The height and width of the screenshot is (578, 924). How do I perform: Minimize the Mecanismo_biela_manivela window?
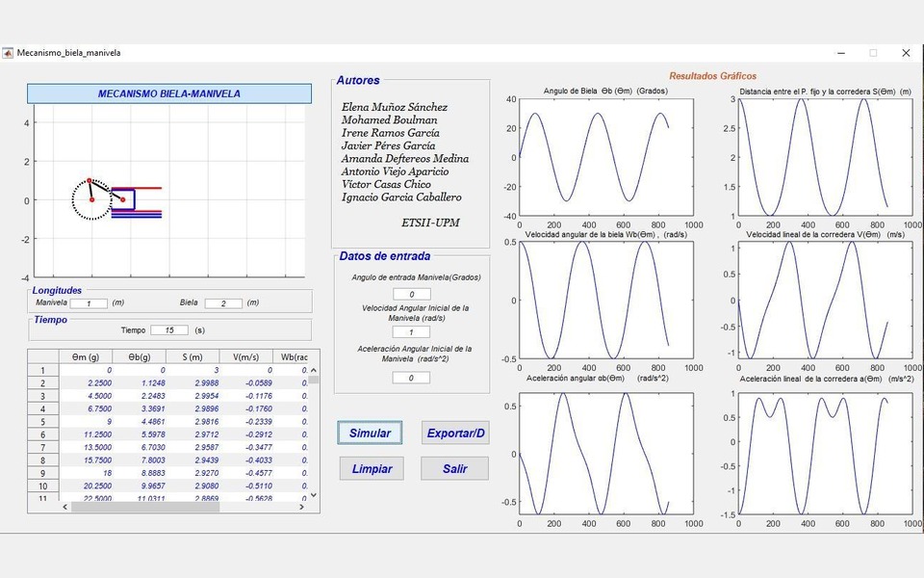click(841, 53)
